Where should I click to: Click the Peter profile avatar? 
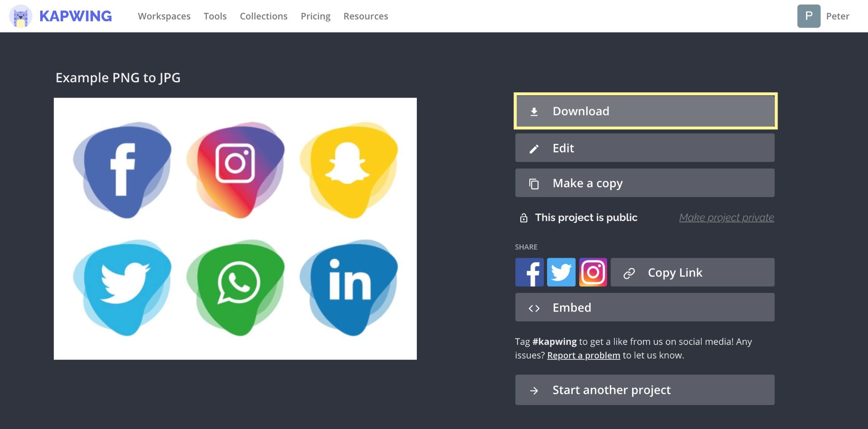tap(808, 16)
